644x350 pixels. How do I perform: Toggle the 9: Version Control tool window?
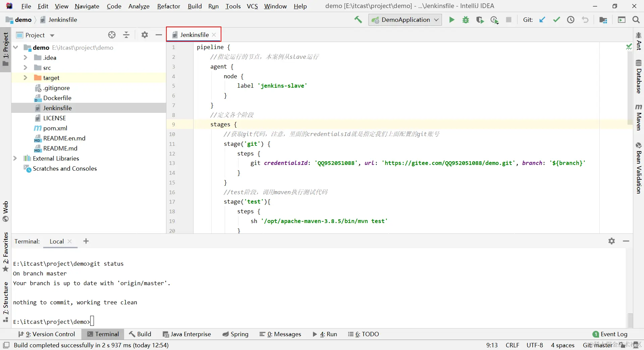47,334
